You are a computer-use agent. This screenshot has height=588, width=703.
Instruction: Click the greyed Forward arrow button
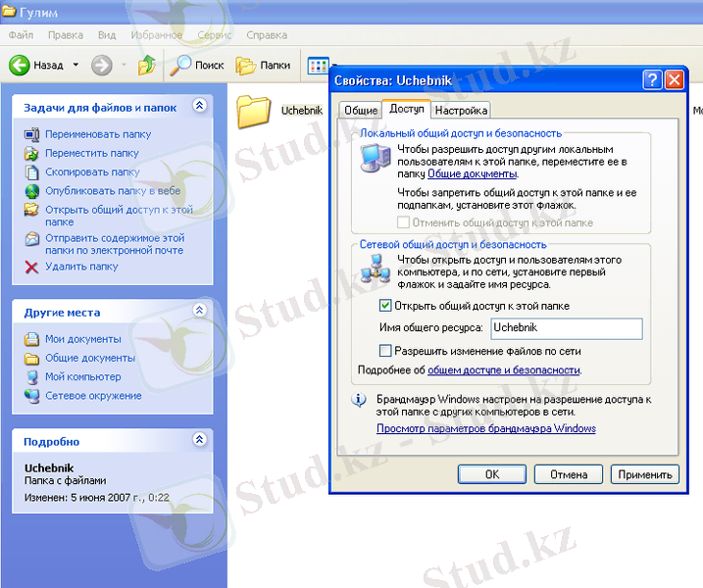point(102,66)
